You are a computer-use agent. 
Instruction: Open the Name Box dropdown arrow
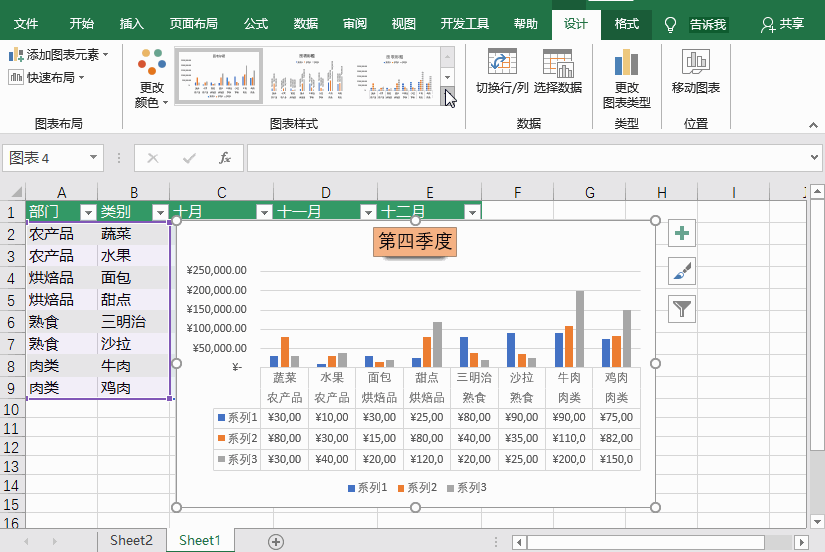[93, 157]
